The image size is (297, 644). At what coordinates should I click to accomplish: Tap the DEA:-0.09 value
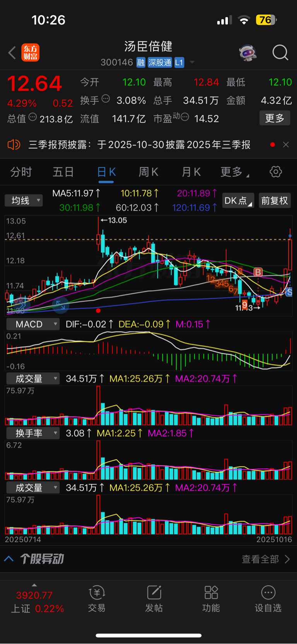[144, 324]
